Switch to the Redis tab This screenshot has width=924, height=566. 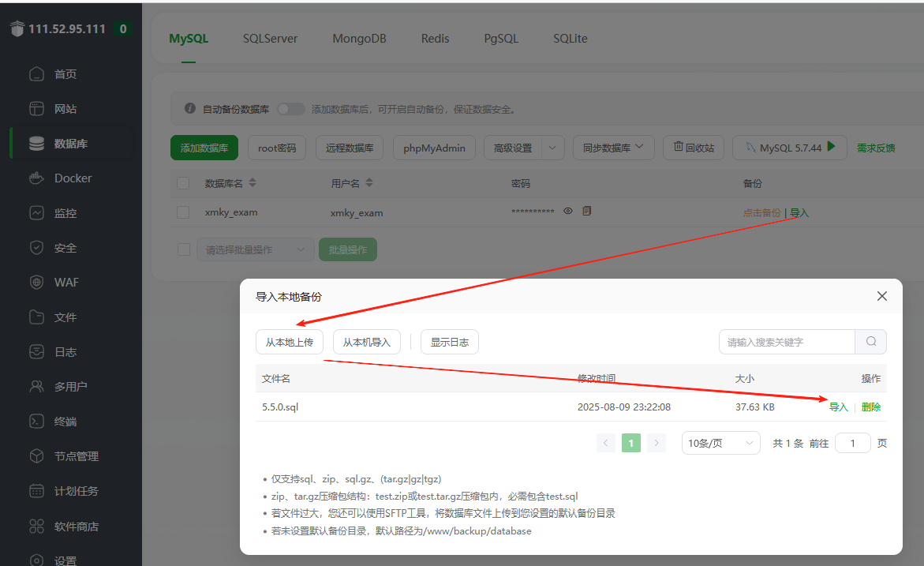435,38
